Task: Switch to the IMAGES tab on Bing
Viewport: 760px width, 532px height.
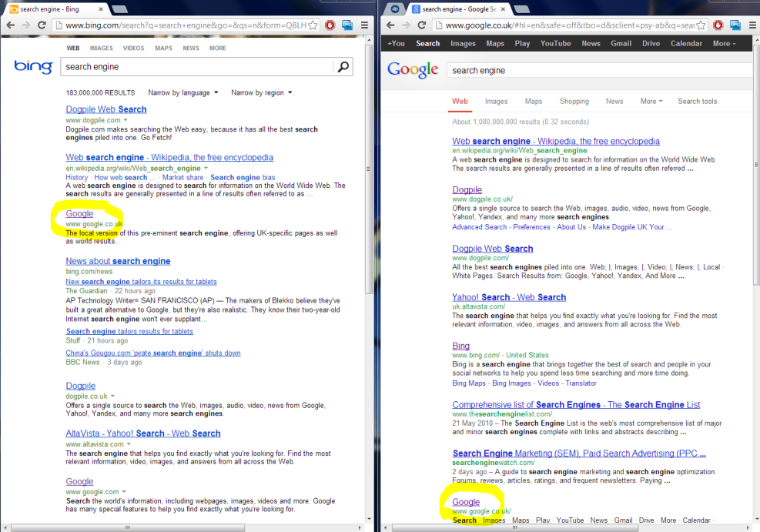Action: coord(103,48)
